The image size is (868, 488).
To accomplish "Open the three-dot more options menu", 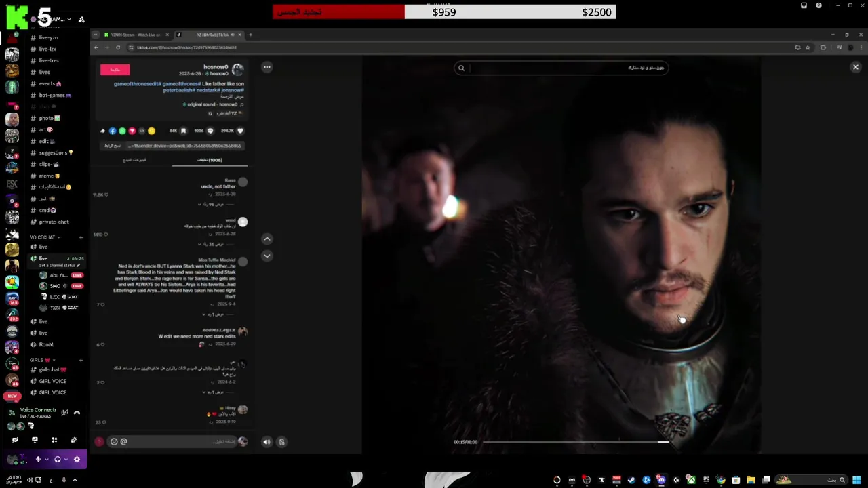I will click(267, 67).
